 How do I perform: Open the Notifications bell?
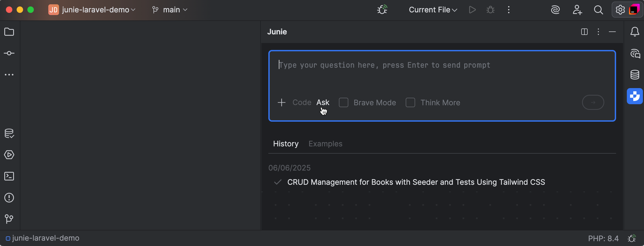635,32
